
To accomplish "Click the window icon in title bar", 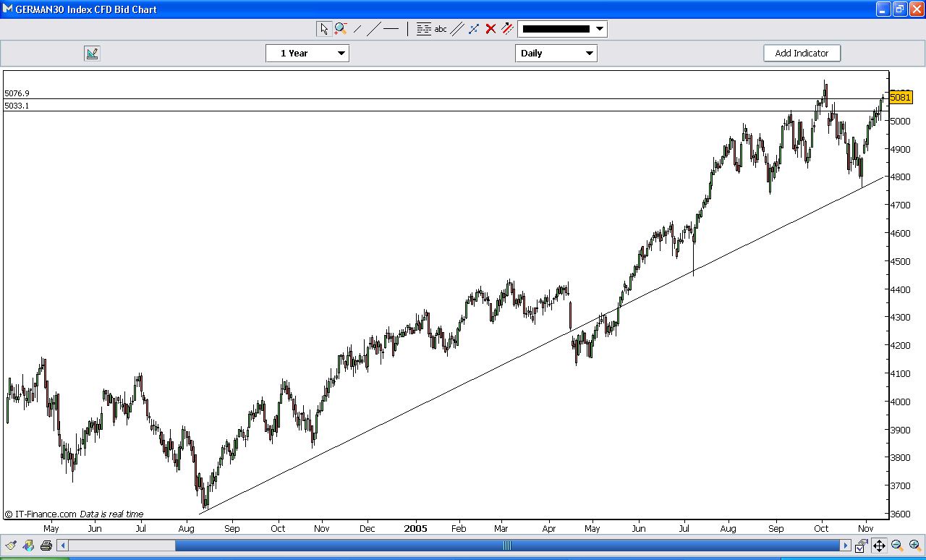I will [x=8, y=9].
